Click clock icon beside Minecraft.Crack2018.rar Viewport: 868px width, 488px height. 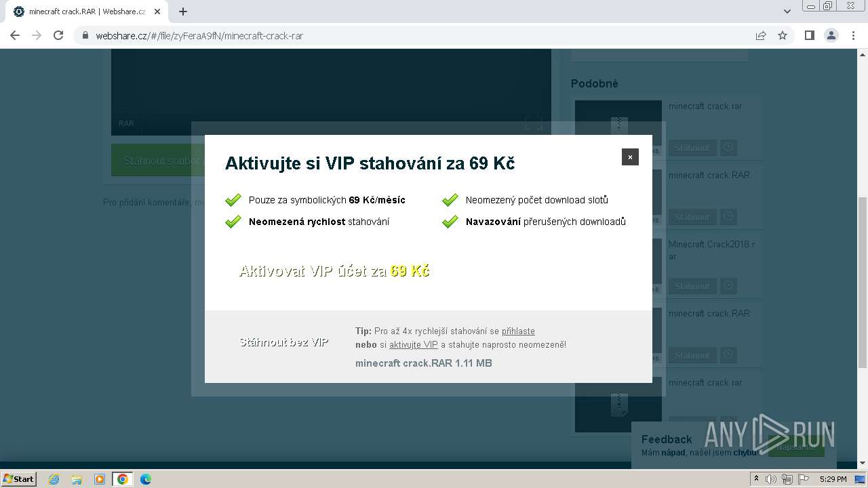728,285
